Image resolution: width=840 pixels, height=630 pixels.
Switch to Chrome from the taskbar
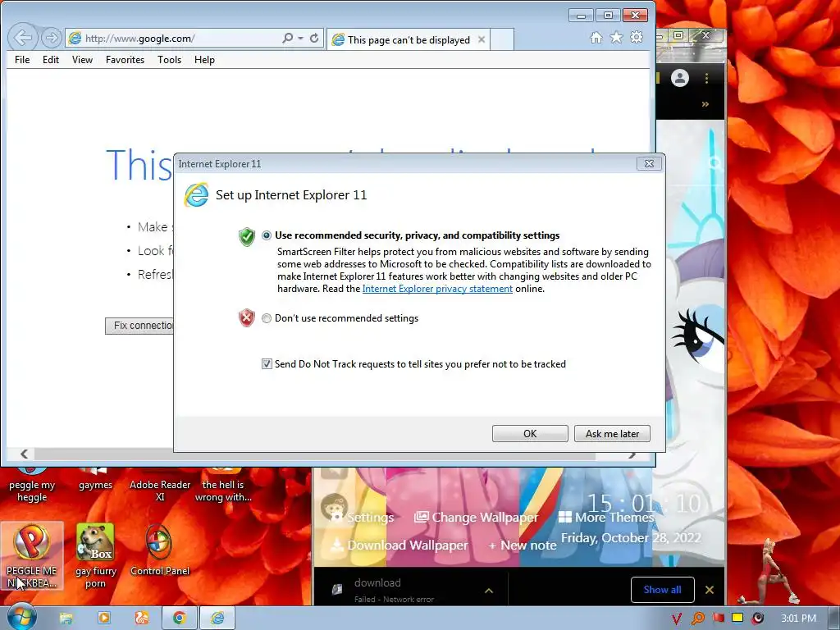pyautogui.click(x=180, y=619)
